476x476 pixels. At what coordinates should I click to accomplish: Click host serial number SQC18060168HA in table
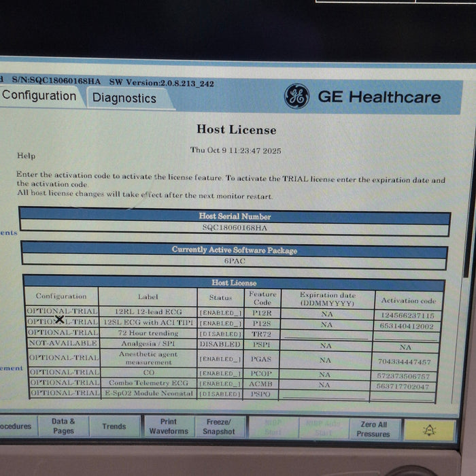coord(235,228)
